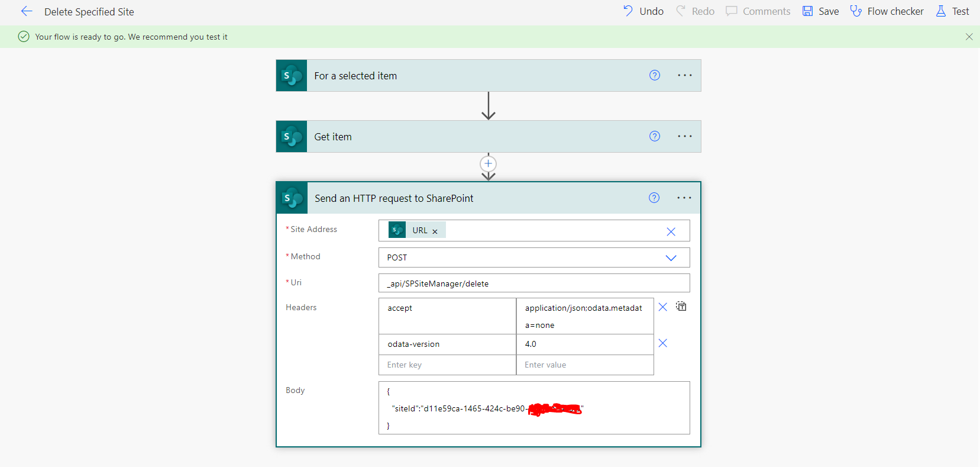This screenshot has height=467, width=980.
Task: Open help for For a selected item
Action: point(655,75)
